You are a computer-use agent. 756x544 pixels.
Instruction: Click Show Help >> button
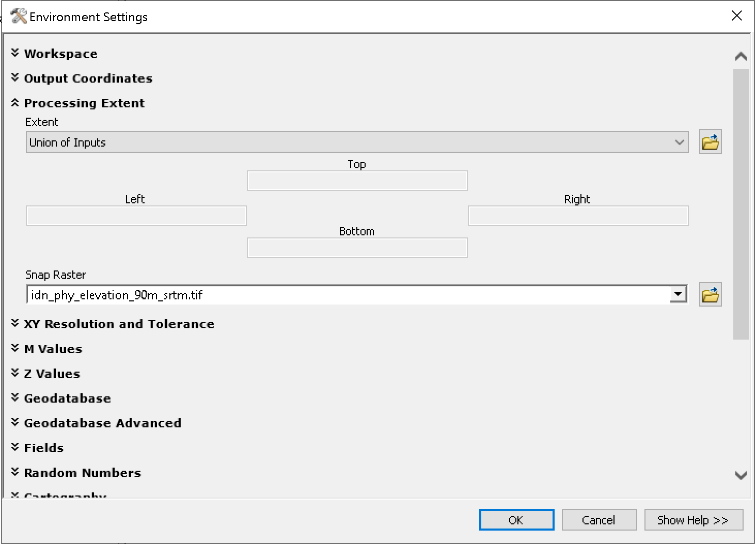[x=693, y=520]
